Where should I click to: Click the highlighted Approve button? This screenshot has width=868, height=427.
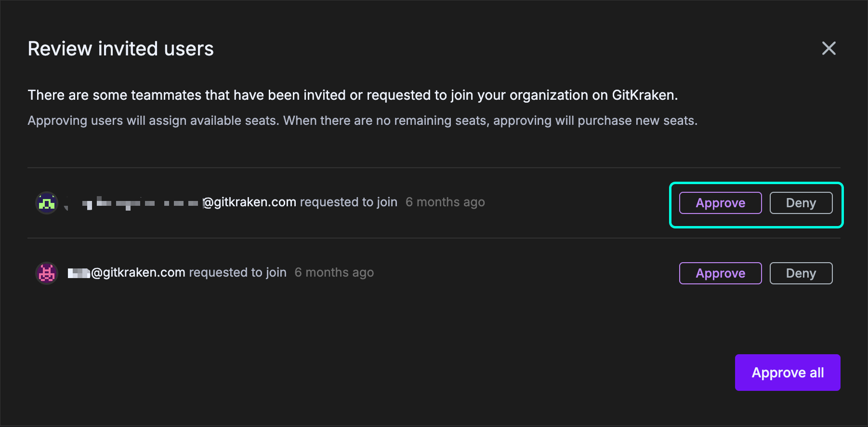click(x=720, y=203)
